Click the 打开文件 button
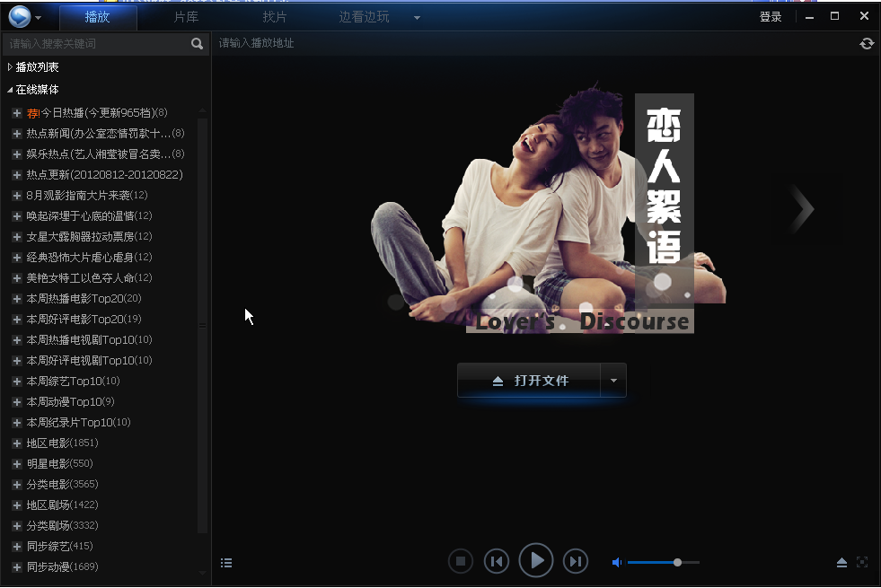Image resolution: width=881 pixels, height=588 pixels. point(529,381)
